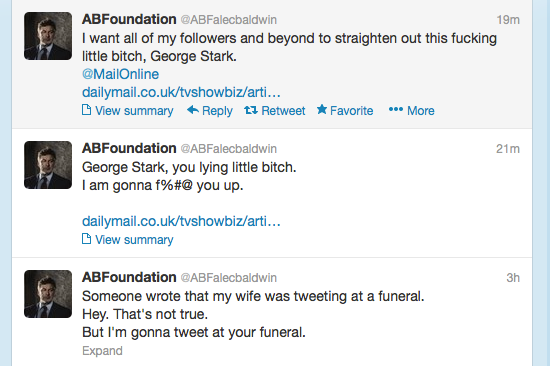Image resolution: width=550 pixels, height=366 pixels.
Task: Open the 19m timestamp permalink
Action: tap(508, 20)
